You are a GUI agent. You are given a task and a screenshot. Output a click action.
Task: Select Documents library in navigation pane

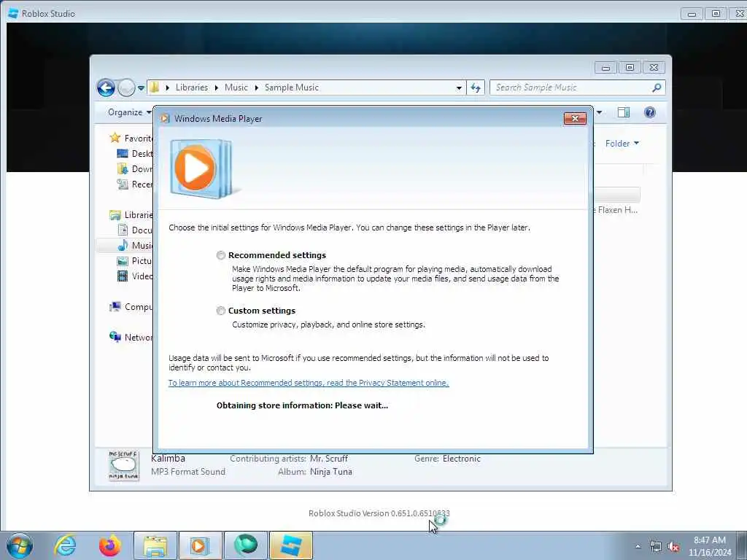[x=135, y=230]
